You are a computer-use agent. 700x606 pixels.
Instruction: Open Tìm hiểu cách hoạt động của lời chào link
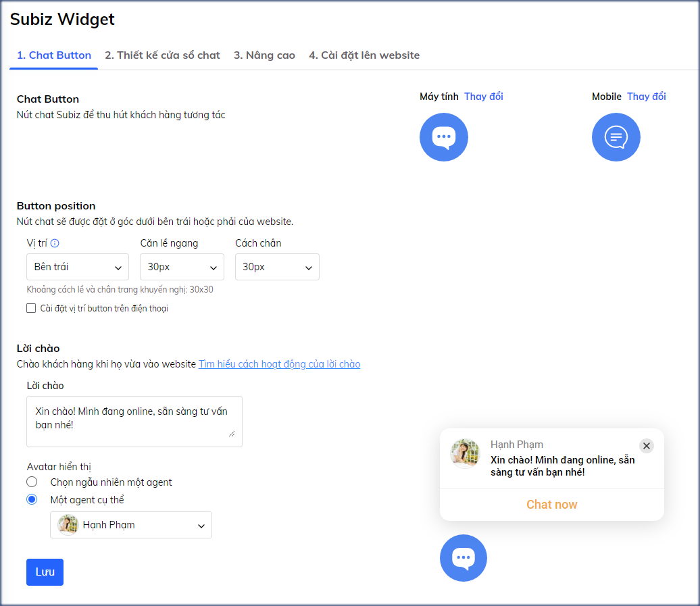coord(279,363)
